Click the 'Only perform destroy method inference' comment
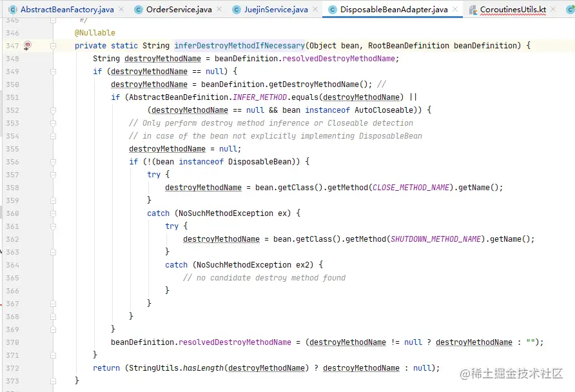The image size is (575, 392). (x=271, y=123)
